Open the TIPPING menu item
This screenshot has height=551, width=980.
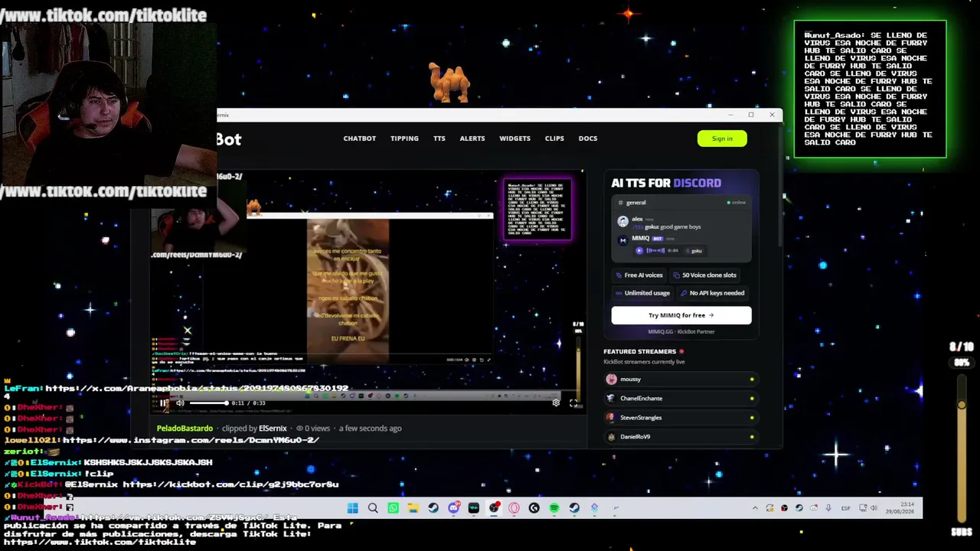[404, 139]
